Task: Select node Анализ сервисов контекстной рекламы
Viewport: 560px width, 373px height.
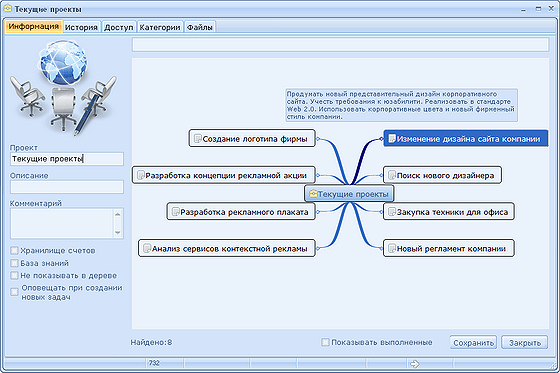Action: click(227, 248)
